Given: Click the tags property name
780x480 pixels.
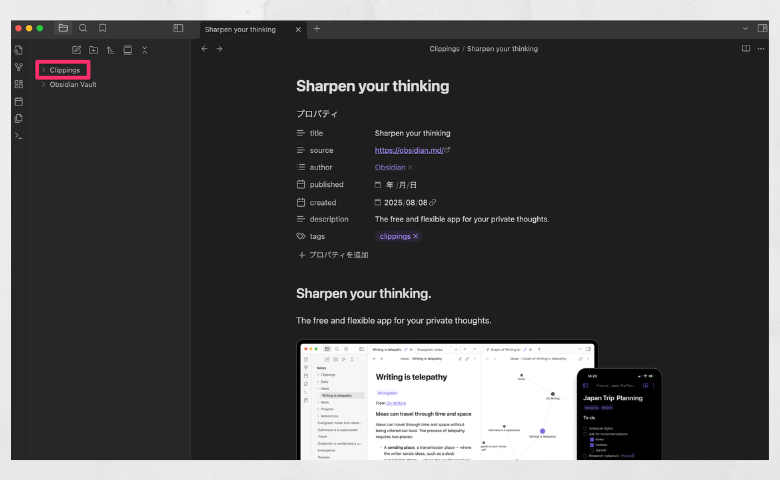Looking at the screenshot, I should pos(317,236).
